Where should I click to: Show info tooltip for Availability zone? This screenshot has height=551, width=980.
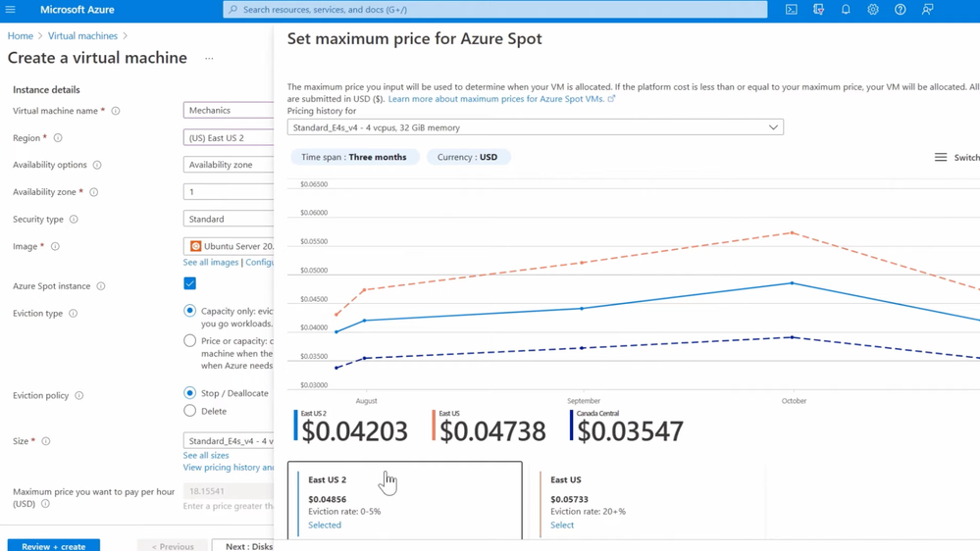tap(94, 192)
